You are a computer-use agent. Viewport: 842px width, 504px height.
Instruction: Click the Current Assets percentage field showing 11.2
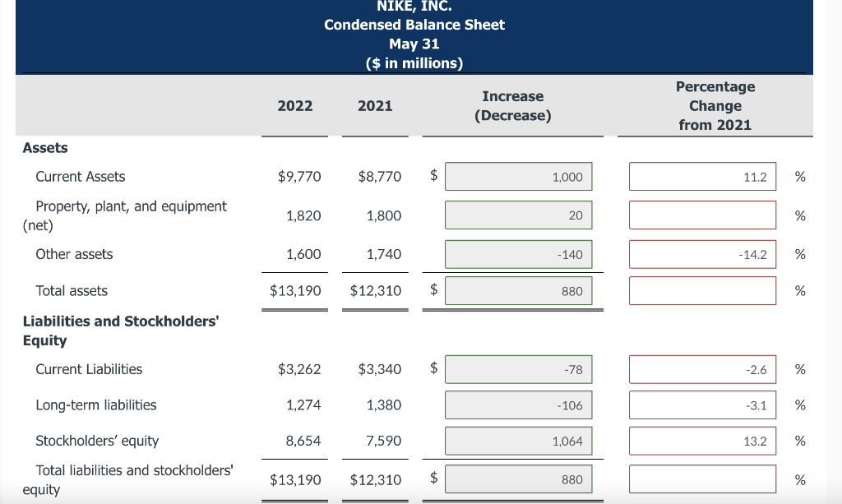702,176
